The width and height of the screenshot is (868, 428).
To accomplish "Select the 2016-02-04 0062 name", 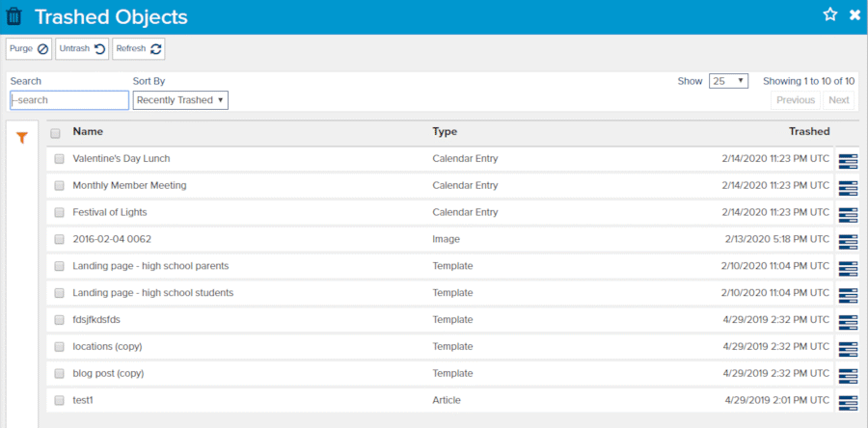I will point(112,239).
